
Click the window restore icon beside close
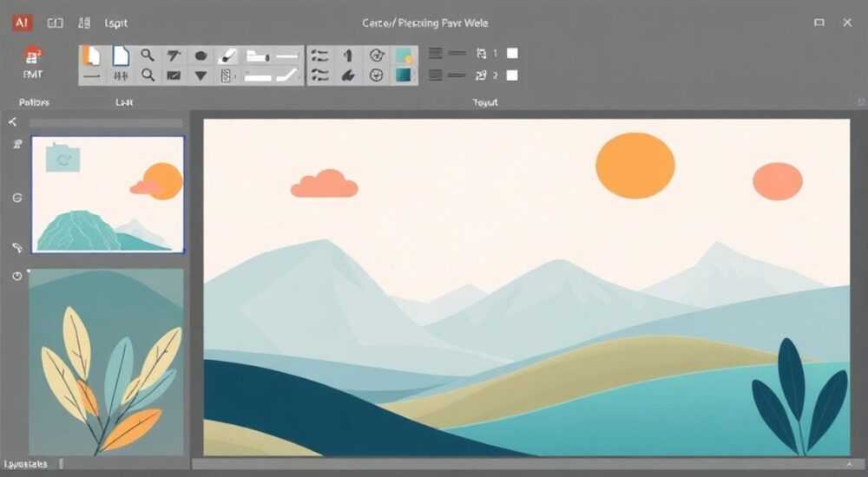(x=819, y=23)
